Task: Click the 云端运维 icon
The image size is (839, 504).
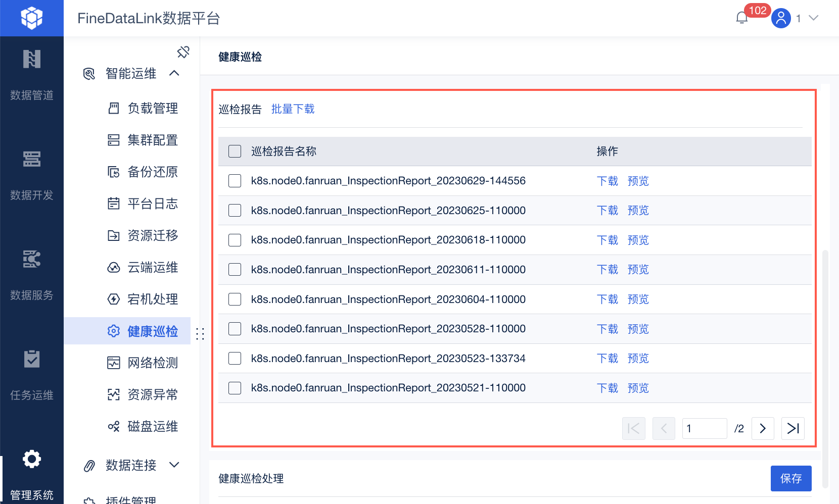Action: point(114,267)
